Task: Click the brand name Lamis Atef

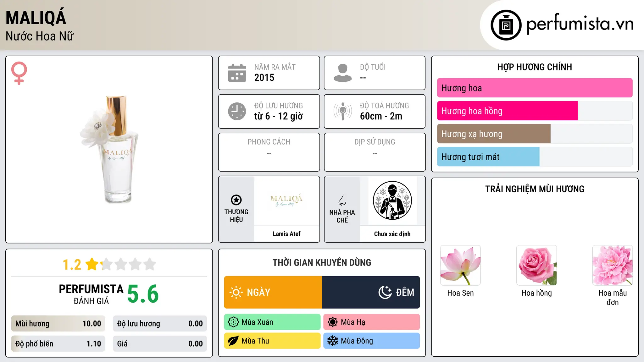Action: pos(286,234)
